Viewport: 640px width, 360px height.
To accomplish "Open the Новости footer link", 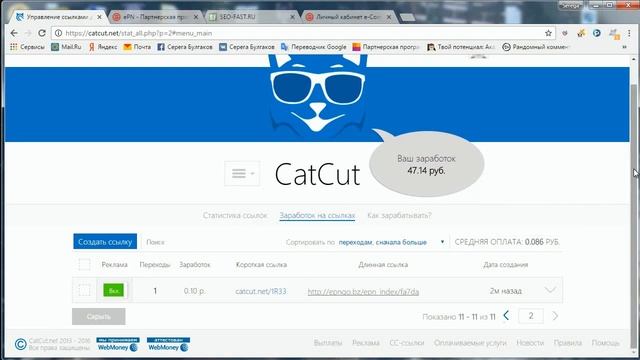I will pos(530,343).
